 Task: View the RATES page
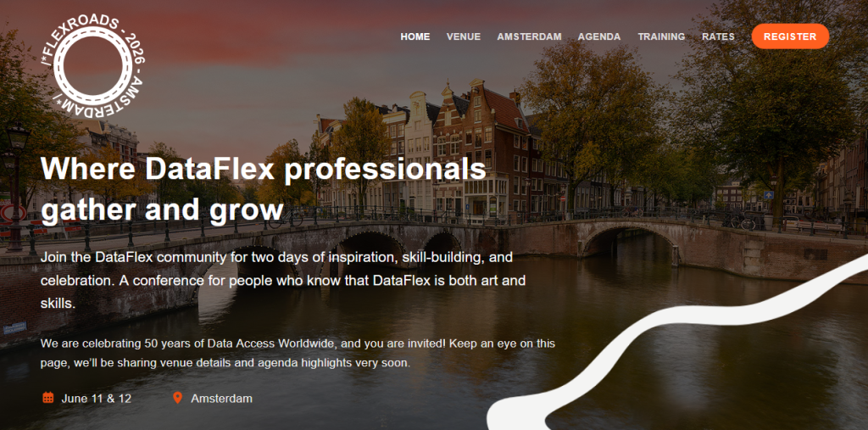pyautogui.click(x=718, y=36)
